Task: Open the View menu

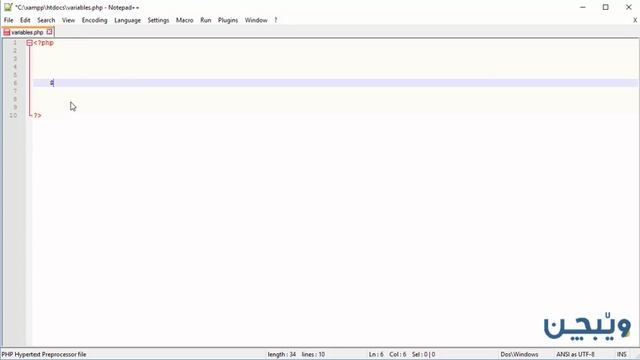Action: (x=68, y=20)
